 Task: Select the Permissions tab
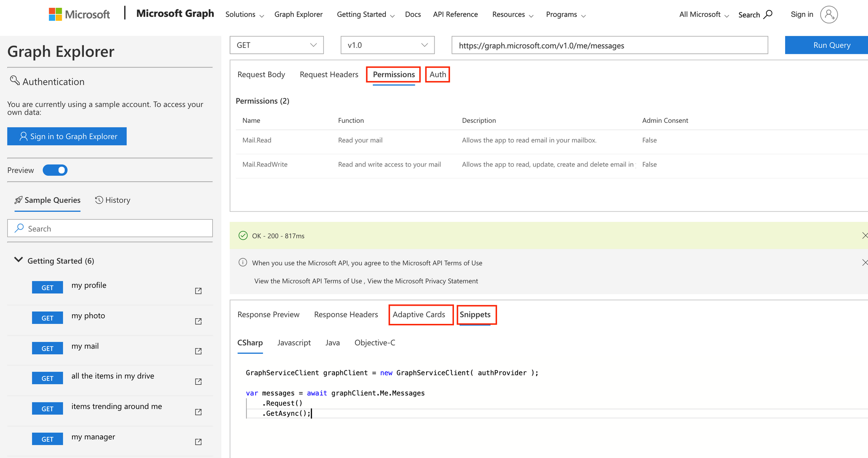(394, 74)
